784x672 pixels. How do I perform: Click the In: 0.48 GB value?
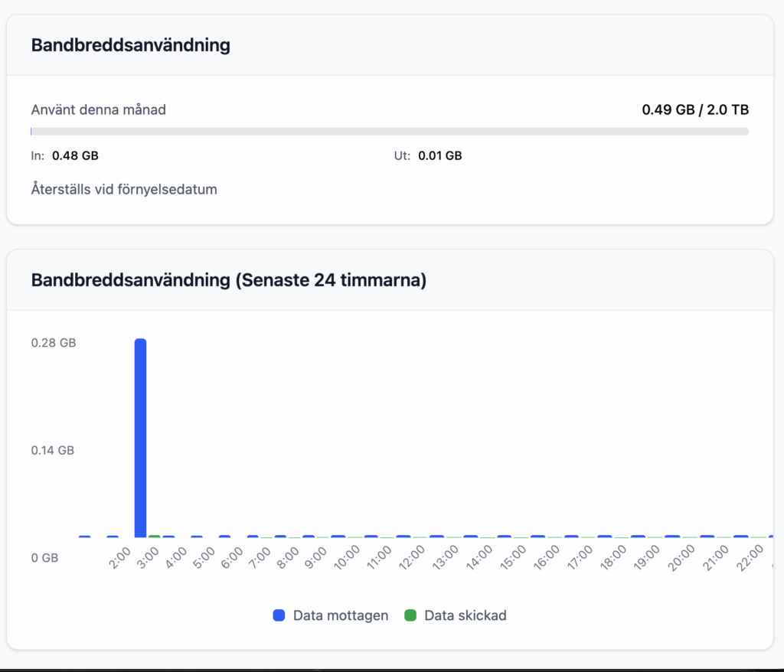(75, 156)
